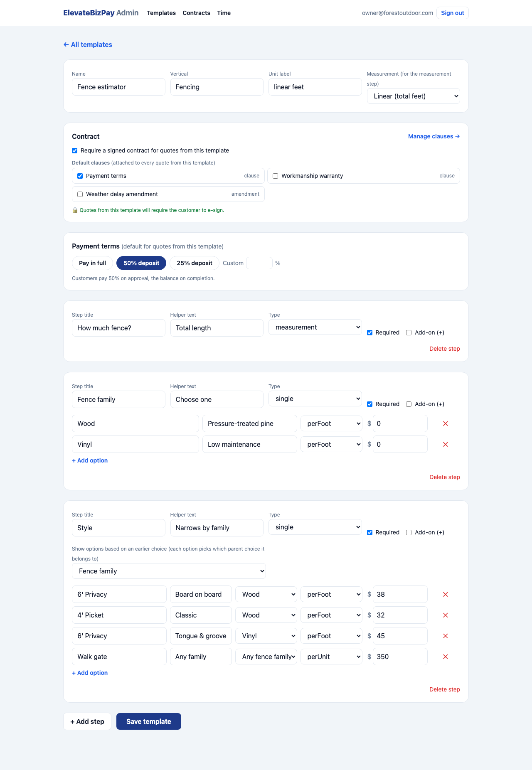The height and width of the screenshot is (770, 532).
Task: Open perUnit dropdown for Walk gate
Action: [331, 657]
